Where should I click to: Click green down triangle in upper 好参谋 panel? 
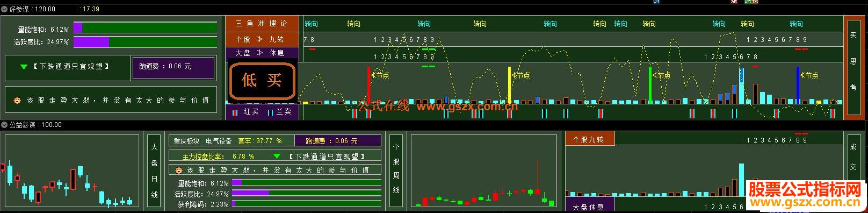tap(24, 67)
